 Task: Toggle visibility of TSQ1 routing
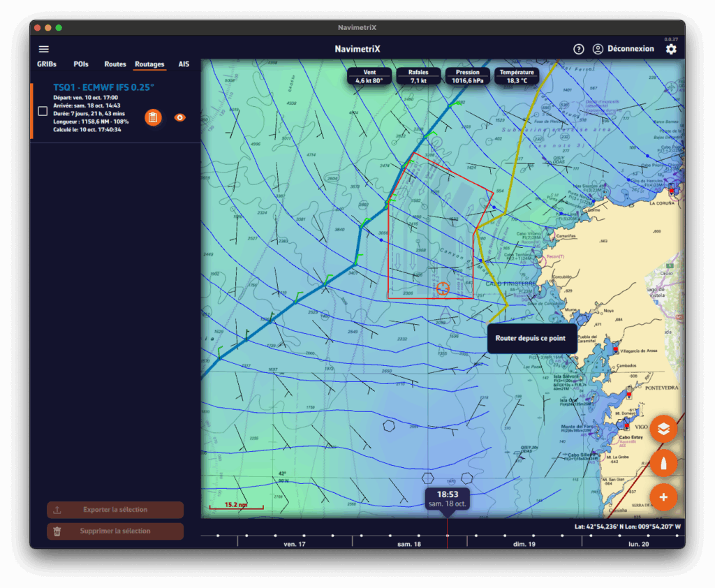point(179,117)
